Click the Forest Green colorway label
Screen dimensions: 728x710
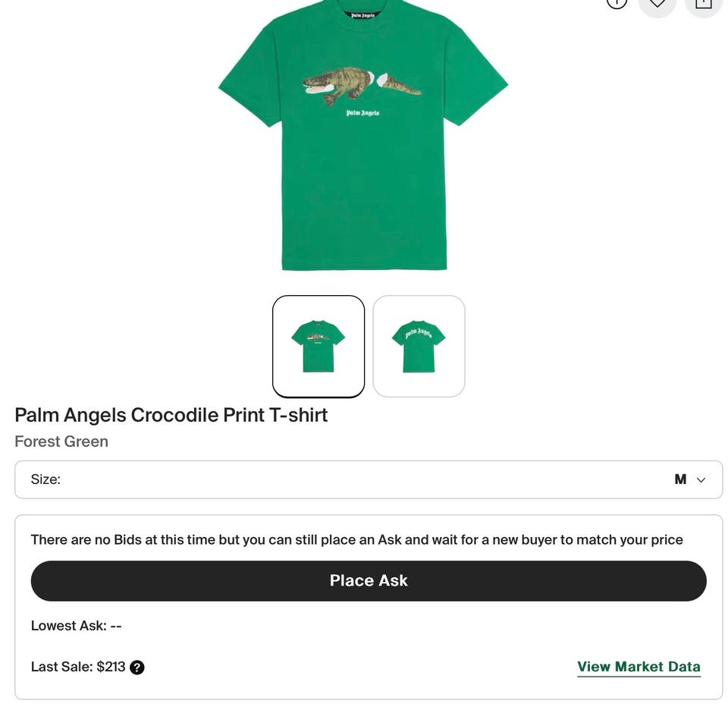click(61, 441)
